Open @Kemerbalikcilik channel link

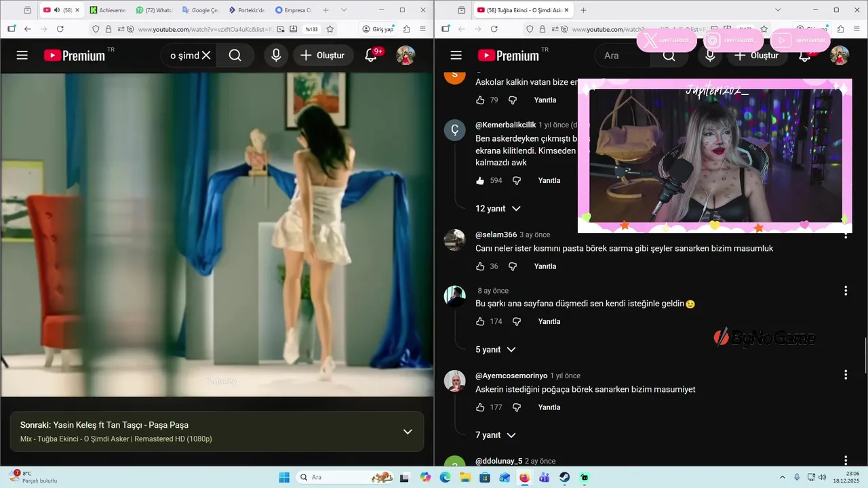pyautogui.click(x=506, y=125)
